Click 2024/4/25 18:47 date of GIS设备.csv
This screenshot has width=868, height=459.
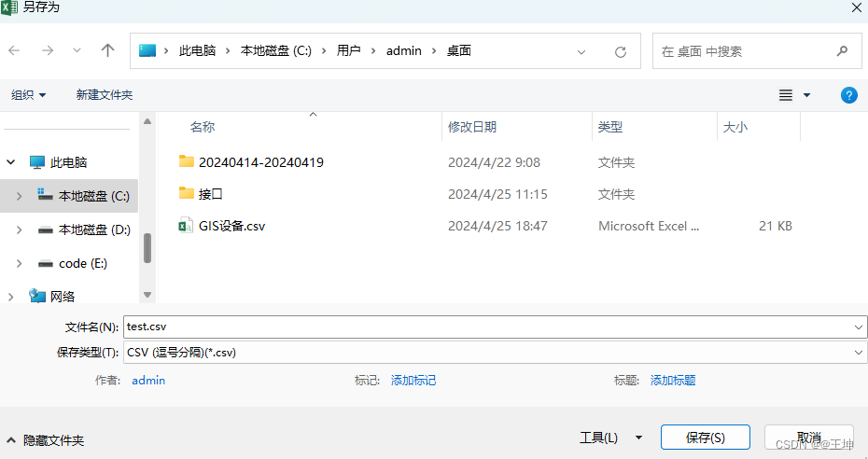(x=497, y=226)
